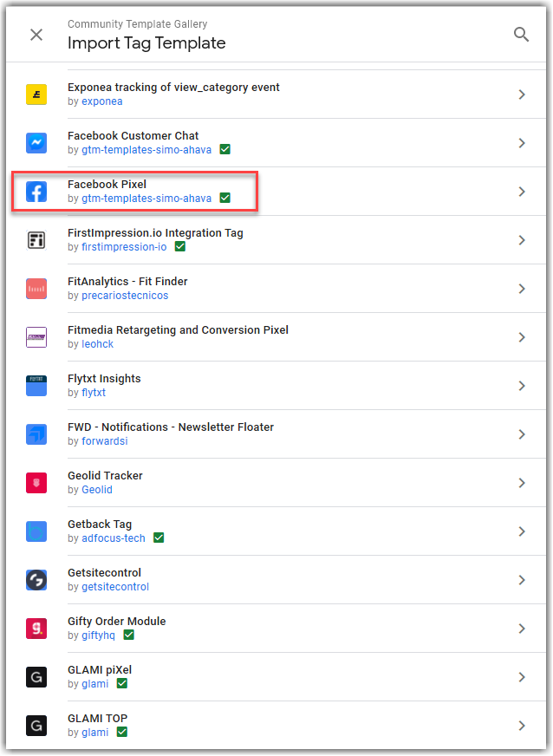Click the Facebook Pixel logo icon
Viewport: 553px width, 756px height.
point(36,192)
